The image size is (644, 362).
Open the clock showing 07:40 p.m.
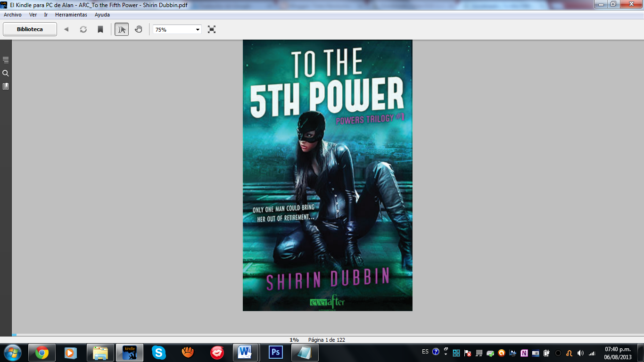click(x=618, y=353)
